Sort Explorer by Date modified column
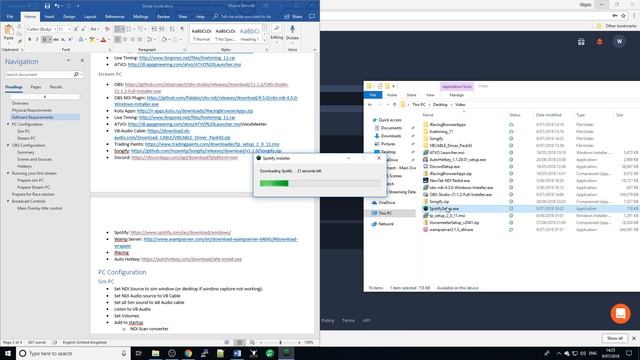Viewport: 640px width, 360px height. tap(549, 115)
